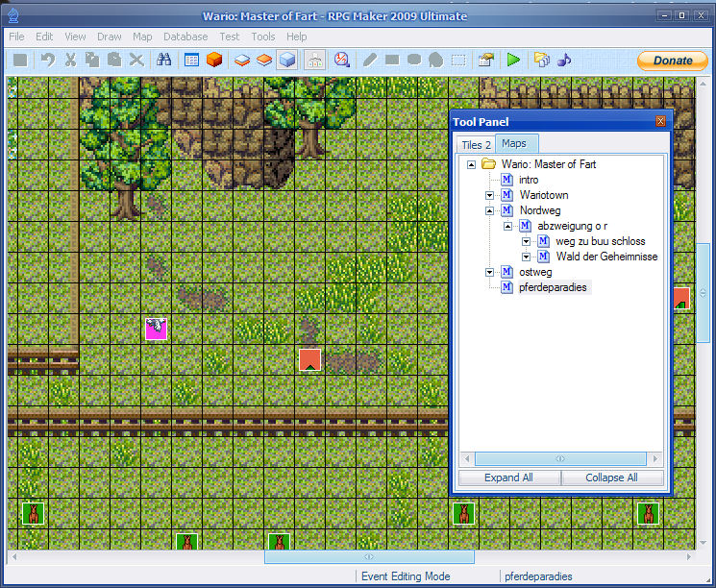This screenshot has width=716, height=588.
Task: Click the Undo arrow icon
Action: pos(47,60)
